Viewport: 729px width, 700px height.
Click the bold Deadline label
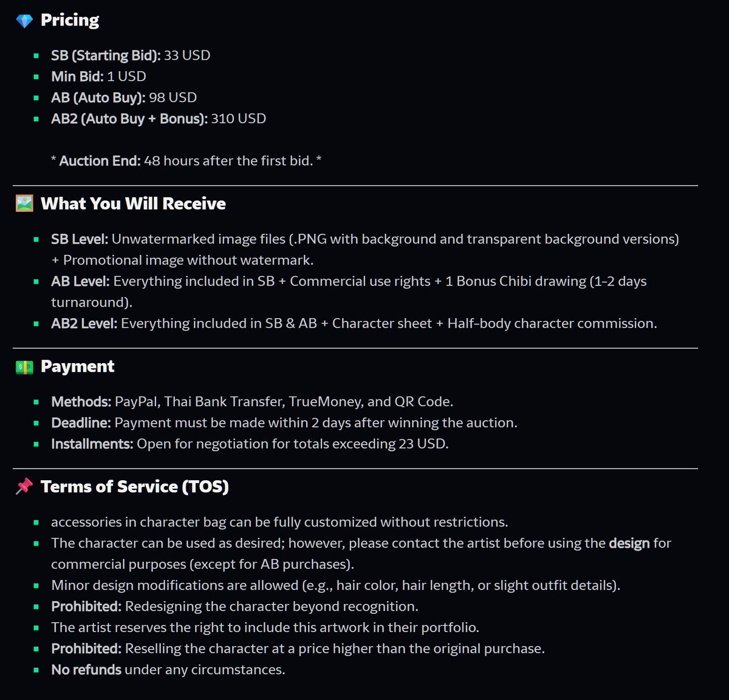click(81, 423)
